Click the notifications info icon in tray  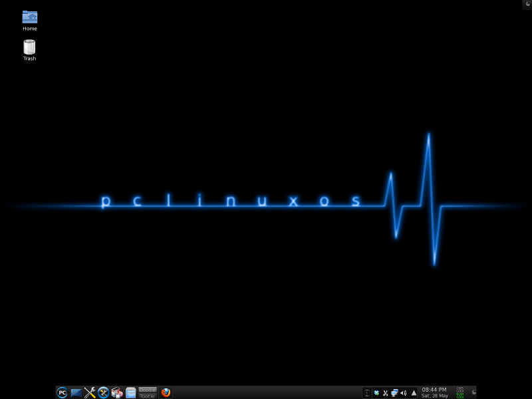(367, 393)
